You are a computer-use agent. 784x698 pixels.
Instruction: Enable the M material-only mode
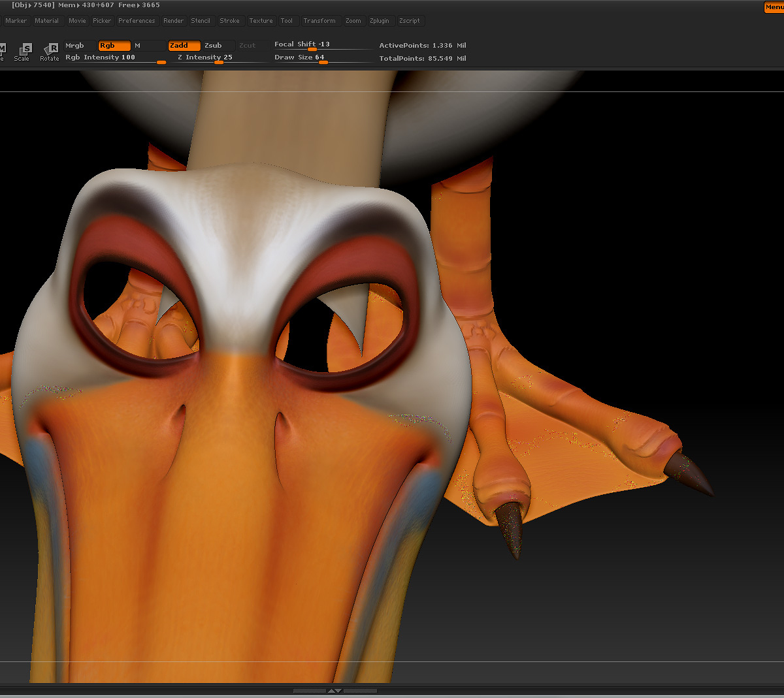coord(148,45)
